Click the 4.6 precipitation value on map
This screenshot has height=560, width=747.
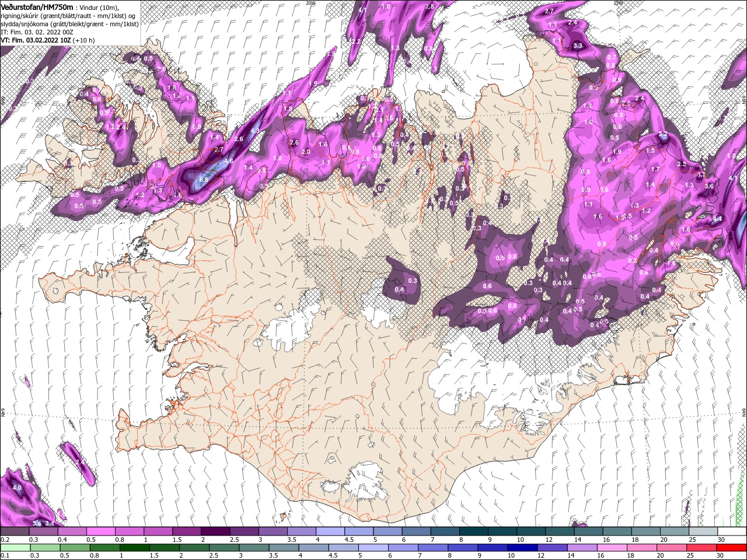coord(229,161)
